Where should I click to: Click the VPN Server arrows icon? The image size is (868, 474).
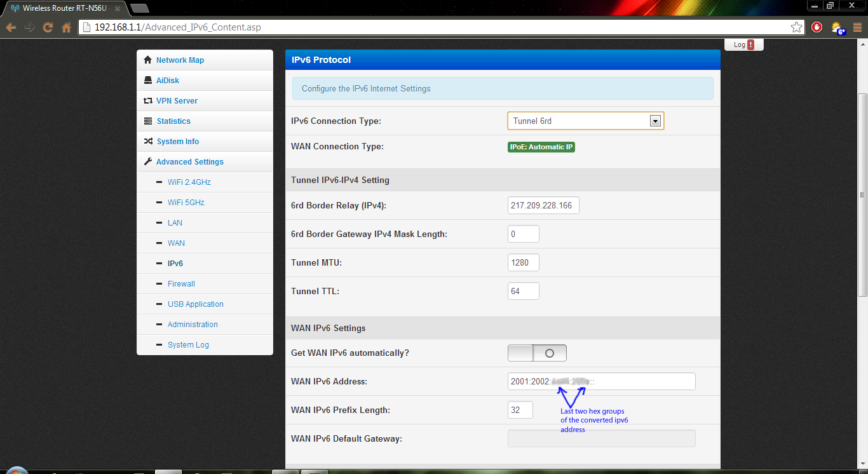pyautogui.click(x=148, y=101)
